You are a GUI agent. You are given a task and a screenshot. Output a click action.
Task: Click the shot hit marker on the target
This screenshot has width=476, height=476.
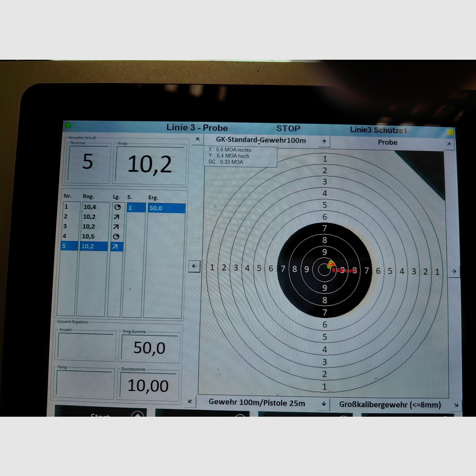tap(330, 265)
